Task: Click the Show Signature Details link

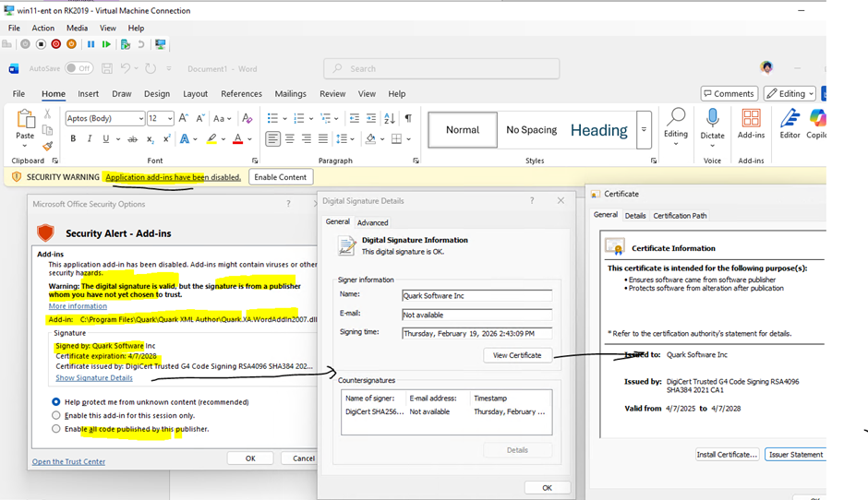Action: (94, 377)
